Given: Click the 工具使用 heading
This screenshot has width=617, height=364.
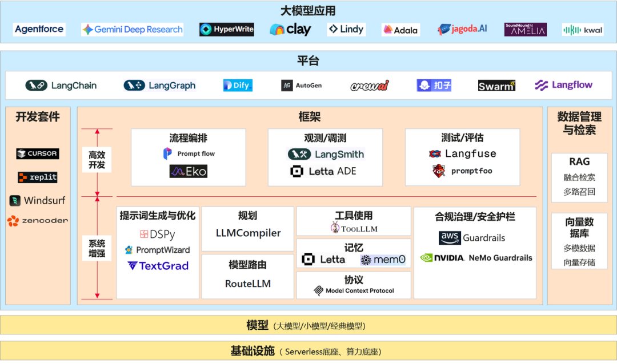Looking at the screenshot, I should [x=354, y=216].
